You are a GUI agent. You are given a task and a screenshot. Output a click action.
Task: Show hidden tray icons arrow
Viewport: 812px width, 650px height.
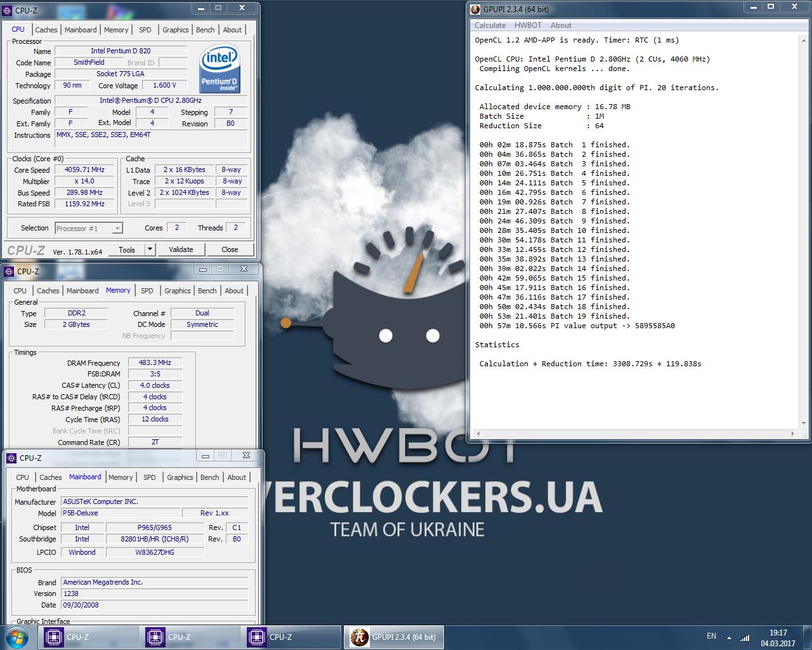click(x=729, y=638)
